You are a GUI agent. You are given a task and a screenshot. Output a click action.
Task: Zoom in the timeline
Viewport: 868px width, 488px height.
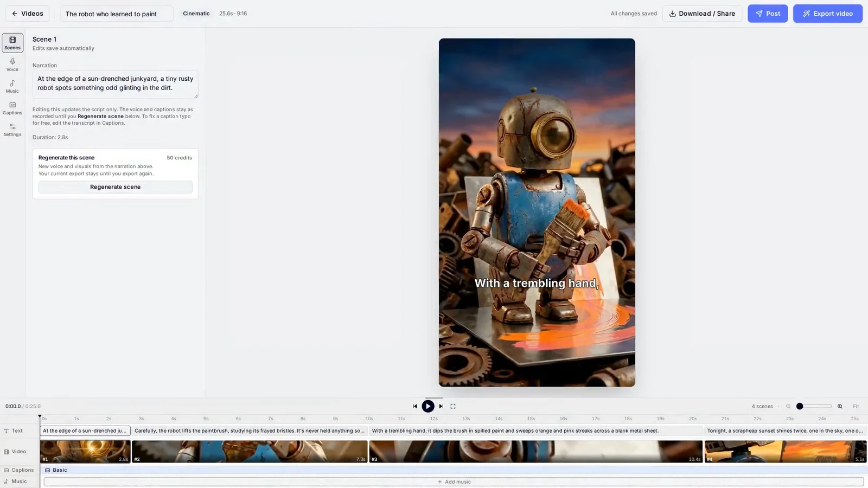(840, 406)
